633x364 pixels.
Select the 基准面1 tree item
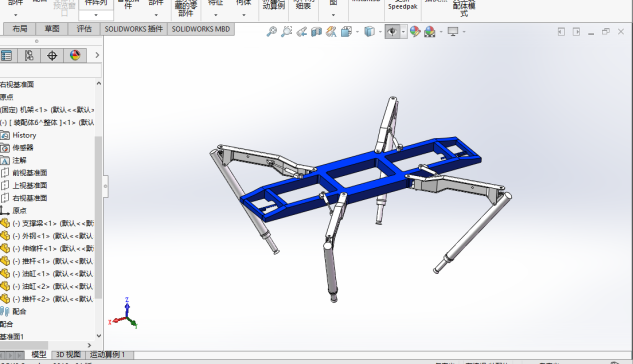point(12,337)
